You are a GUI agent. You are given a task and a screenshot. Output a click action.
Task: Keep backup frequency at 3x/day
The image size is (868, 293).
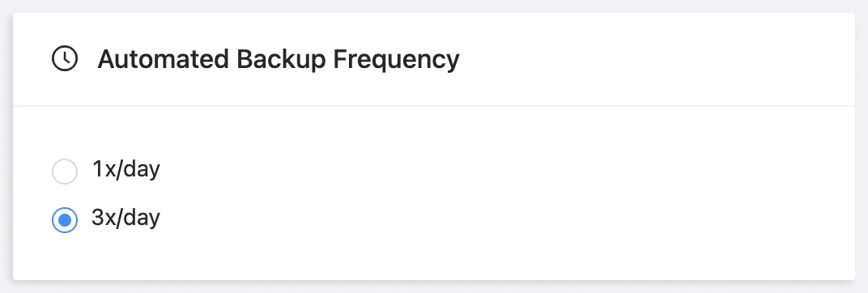pos(65,220)
